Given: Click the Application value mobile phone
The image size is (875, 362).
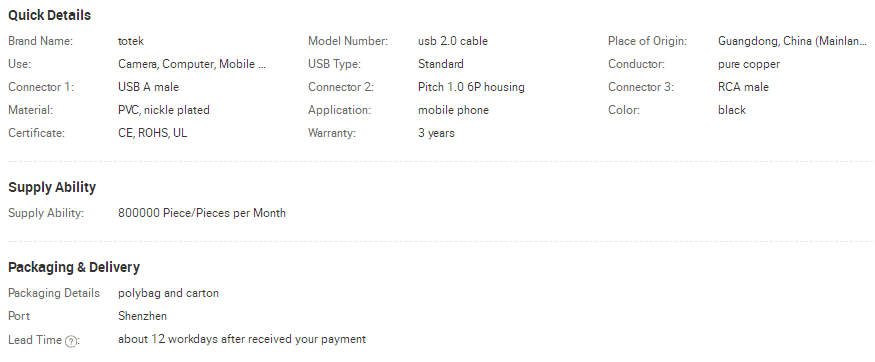Looking at the screenshot, I should pyautogui.click(x=453, y=110).
